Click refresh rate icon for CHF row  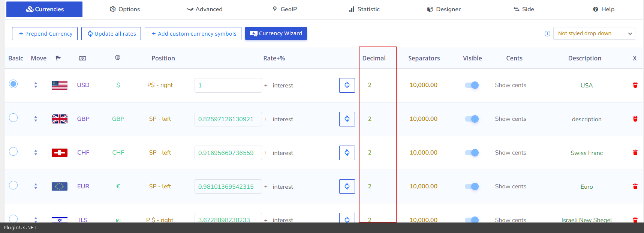(x=347, y=153)
